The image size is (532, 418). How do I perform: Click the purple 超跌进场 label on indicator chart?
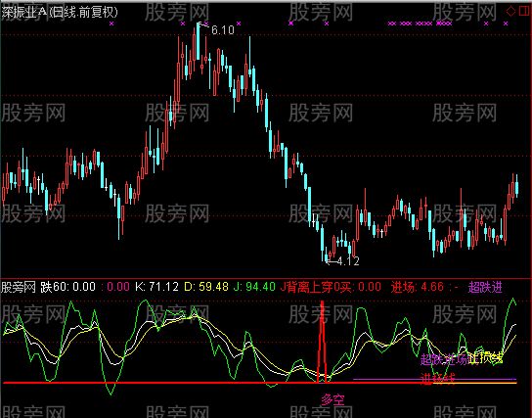[444, 359]
